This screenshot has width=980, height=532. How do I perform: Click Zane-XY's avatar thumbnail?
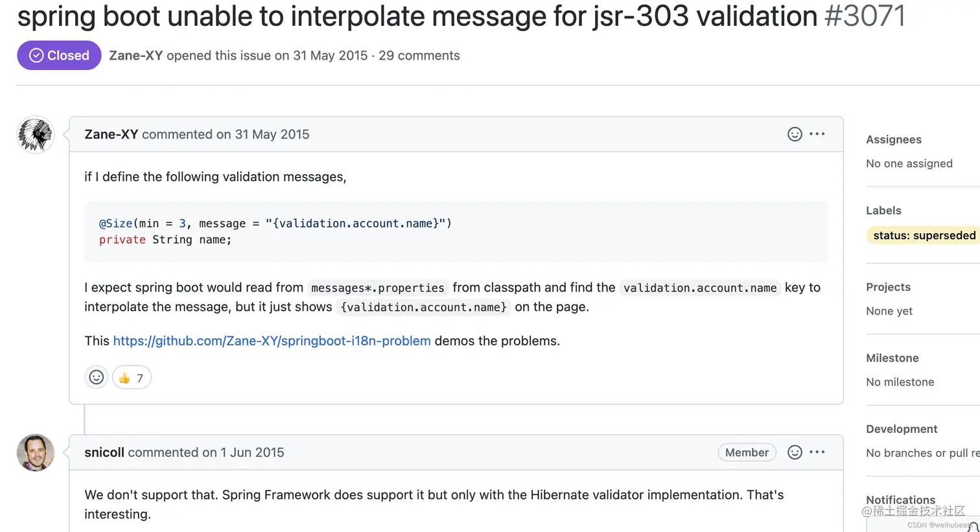coord(35,135)
